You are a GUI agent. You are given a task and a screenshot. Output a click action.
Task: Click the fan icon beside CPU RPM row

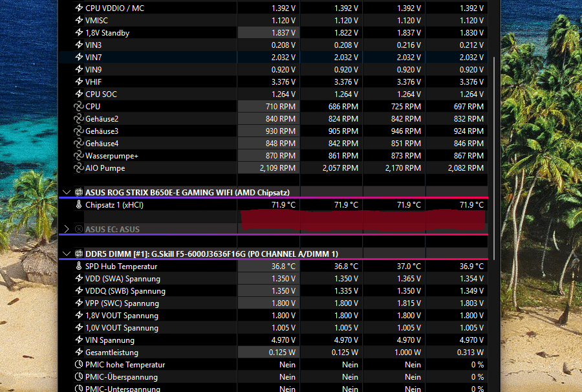79,106
